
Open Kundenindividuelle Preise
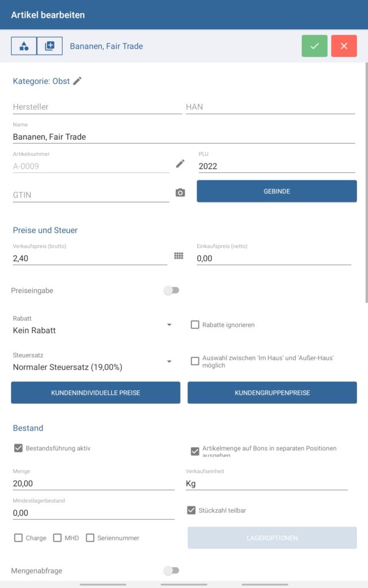[x=95, y=393]
